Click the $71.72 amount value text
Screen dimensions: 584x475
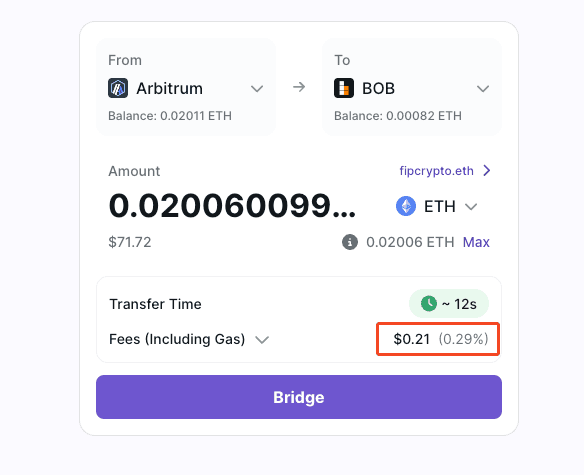tap(130, 242)
